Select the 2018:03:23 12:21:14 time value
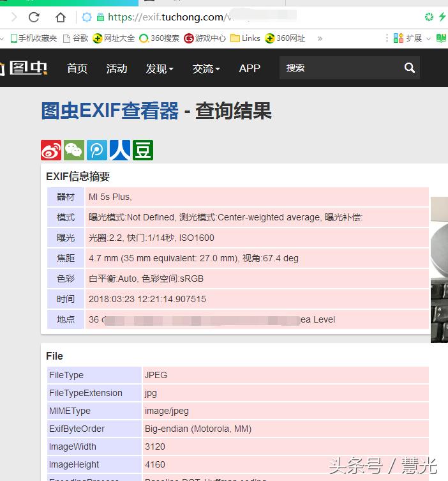The height and width of the screenshot is (481, 448). (x=257, y=299)
